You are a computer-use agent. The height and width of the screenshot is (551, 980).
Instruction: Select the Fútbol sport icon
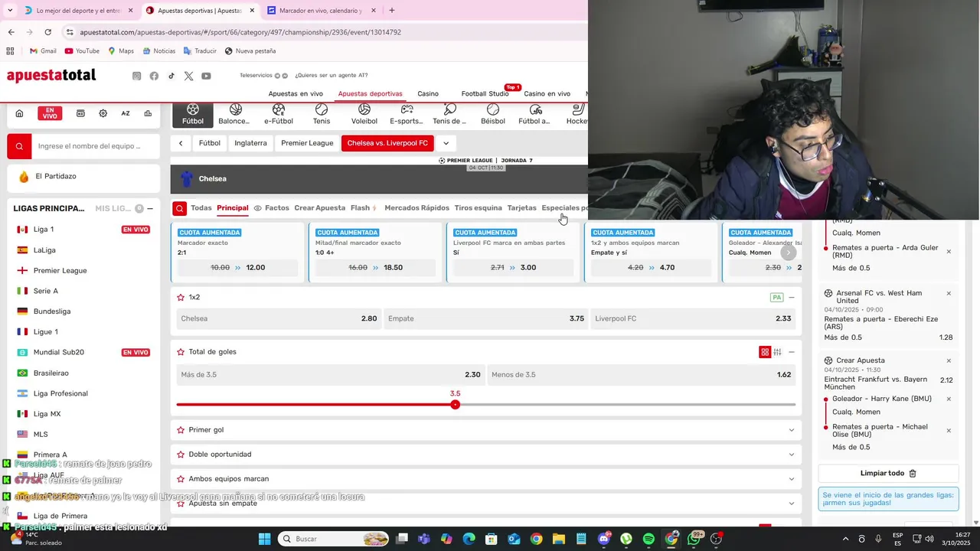[x=193, y=115]
